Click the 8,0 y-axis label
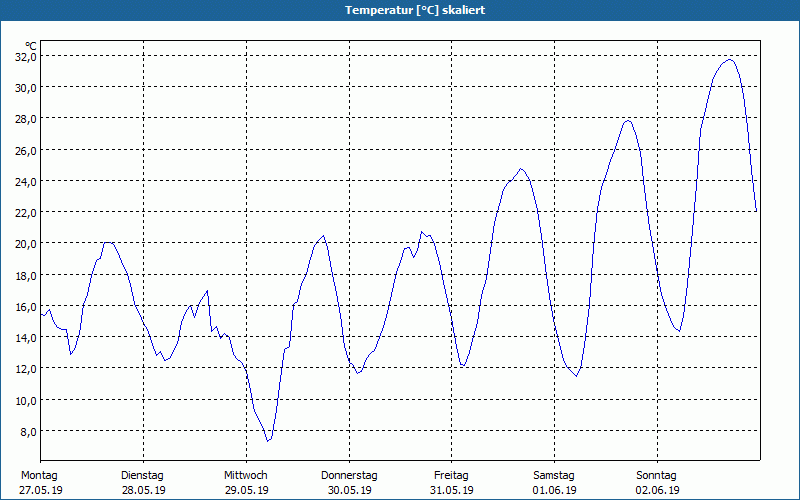Image resolution: width=800 pixels, height=500 pixels. 29,432
